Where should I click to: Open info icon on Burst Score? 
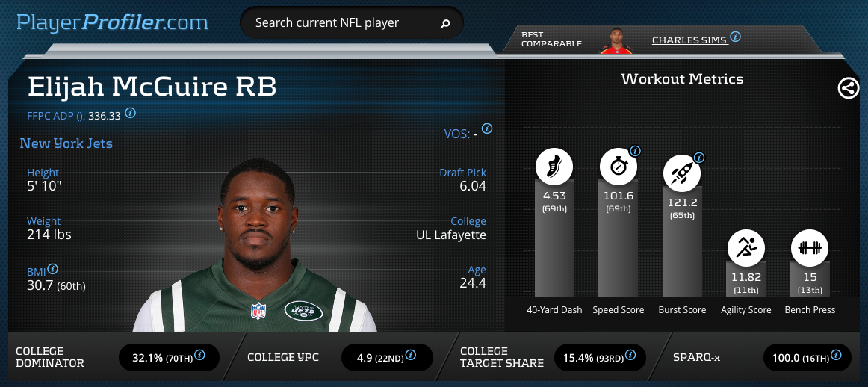pos(698,158)
